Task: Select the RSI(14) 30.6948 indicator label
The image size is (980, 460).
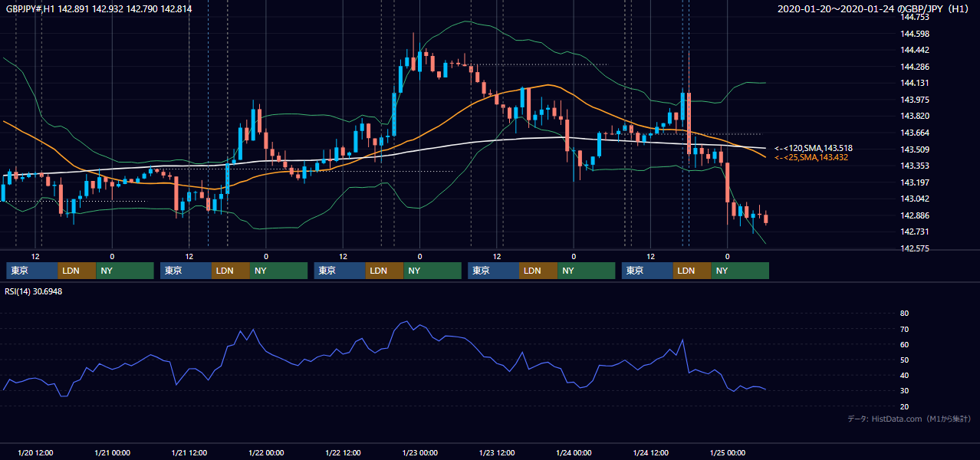Action: (34, 291)
